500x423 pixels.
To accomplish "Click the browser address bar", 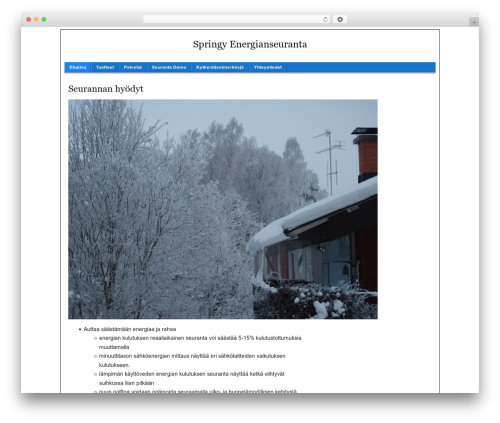I will pos(237,19).
